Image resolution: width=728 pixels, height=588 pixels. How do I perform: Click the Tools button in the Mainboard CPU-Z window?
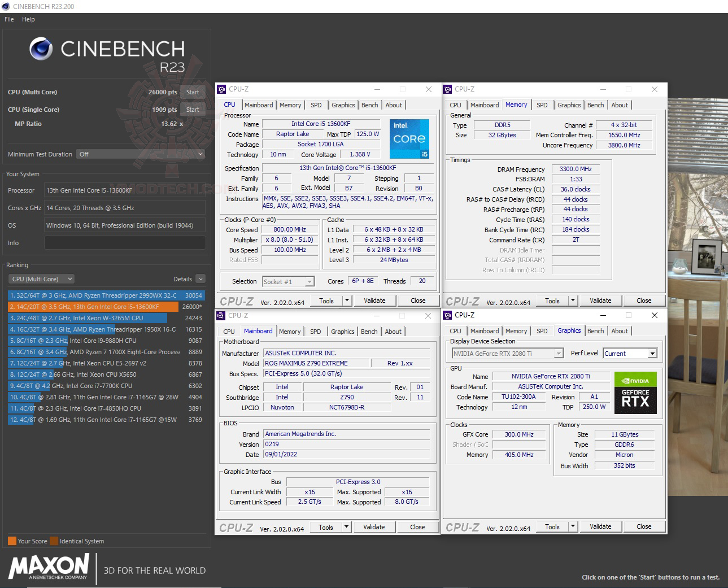coord(326,527)
